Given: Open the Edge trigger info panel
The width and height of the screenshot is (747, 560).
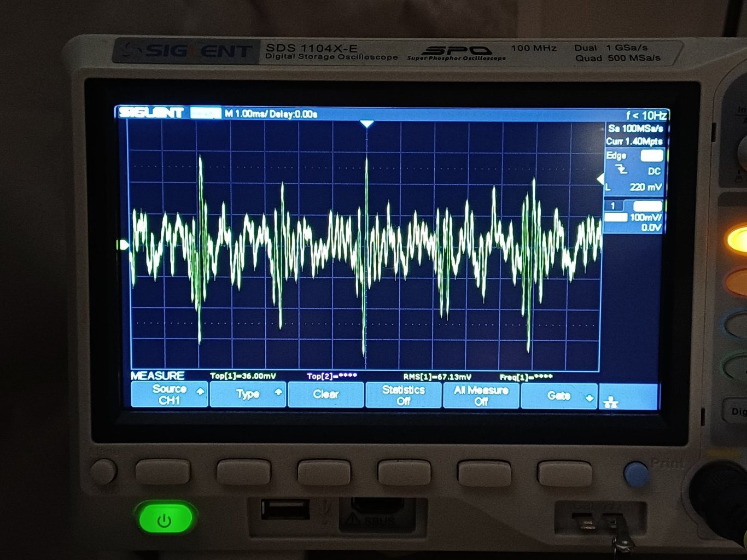Looking at the screenshot, I should pyautogui.click(x=634, y=171).
